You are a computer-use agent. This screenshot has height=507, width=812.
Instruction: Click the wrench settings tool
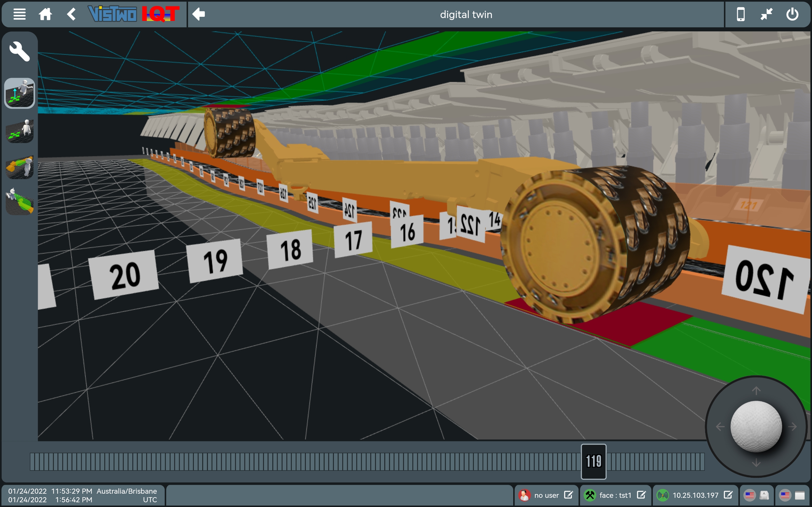click(x=19, y=51)
